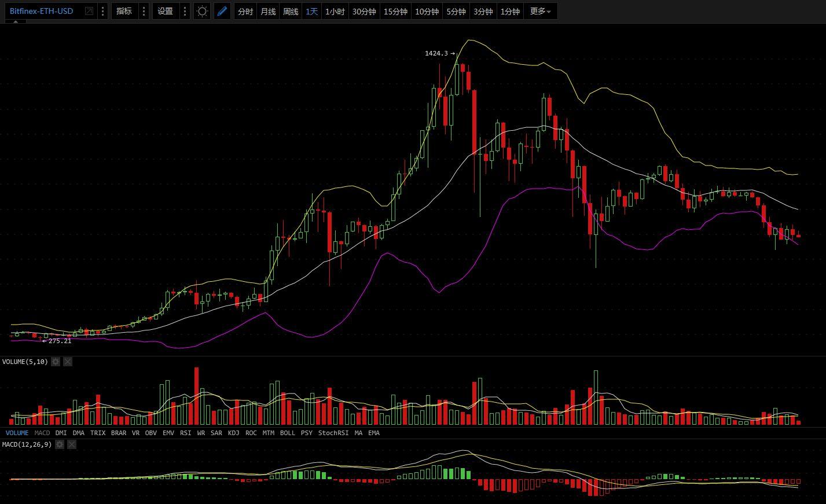Activate the blue pencil drawing tool
This screenshot has width=826, height=504.
pyautogui.click(x=222, y=11)
